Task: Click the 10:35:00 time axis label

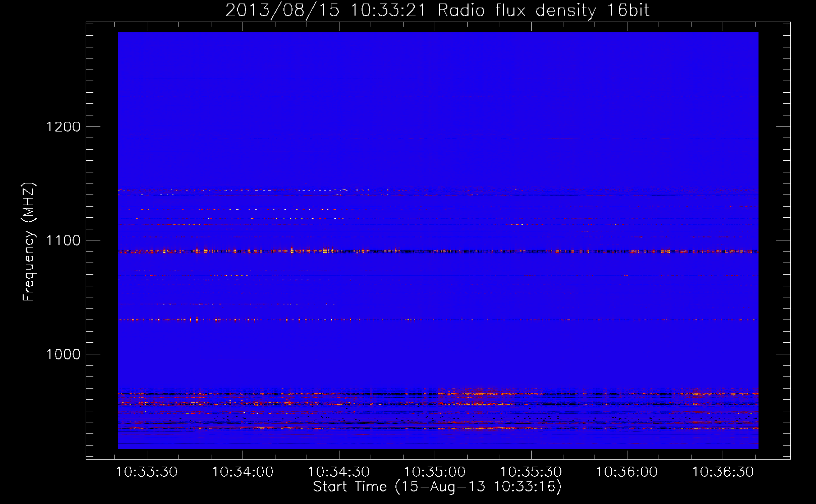Action: tap(435, 472)
